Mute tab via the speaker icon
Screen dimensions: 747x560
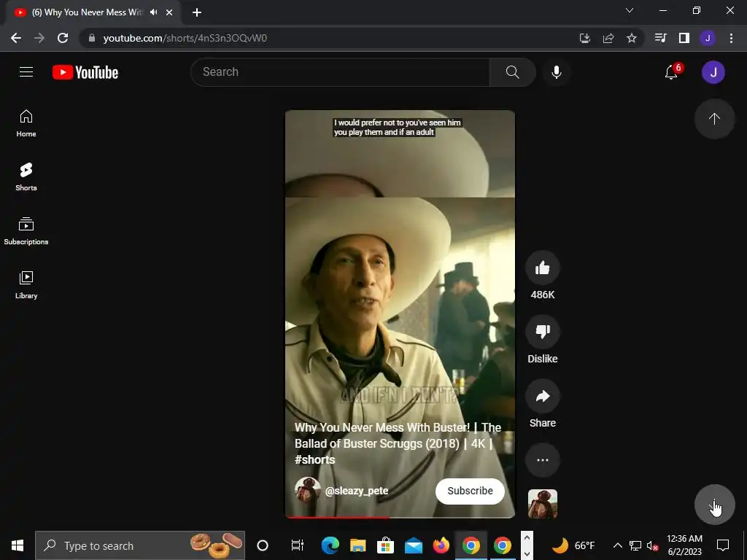(x=153, y=12)
